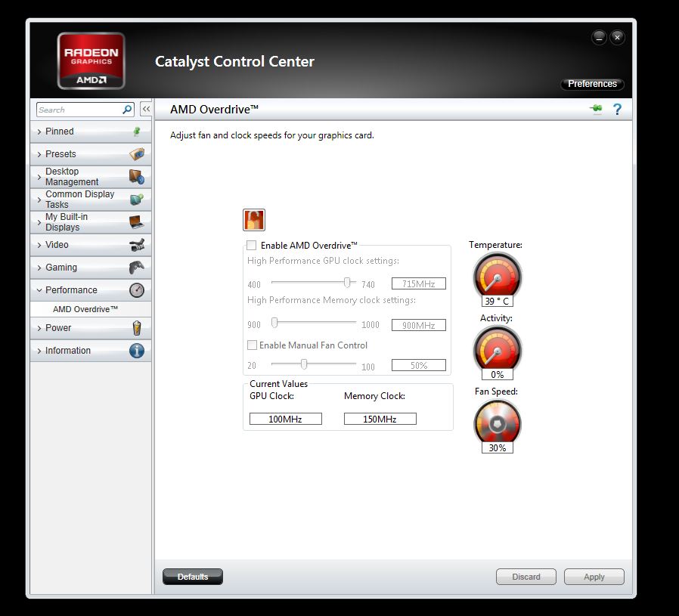Screen dimensions: 679x616
Task: Click the Memory clock slider handle
Action: click(x=274, y=323)
